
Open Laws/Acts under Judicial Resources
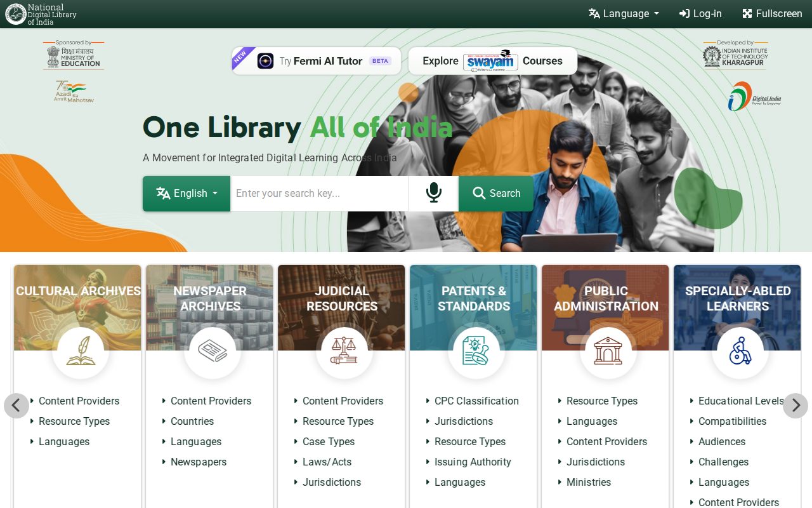[327, 462]
